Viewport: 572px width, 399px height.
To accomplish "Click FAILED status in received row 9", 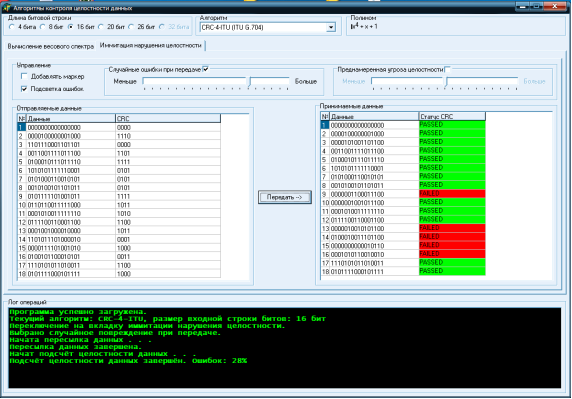I will click(452, 194).
